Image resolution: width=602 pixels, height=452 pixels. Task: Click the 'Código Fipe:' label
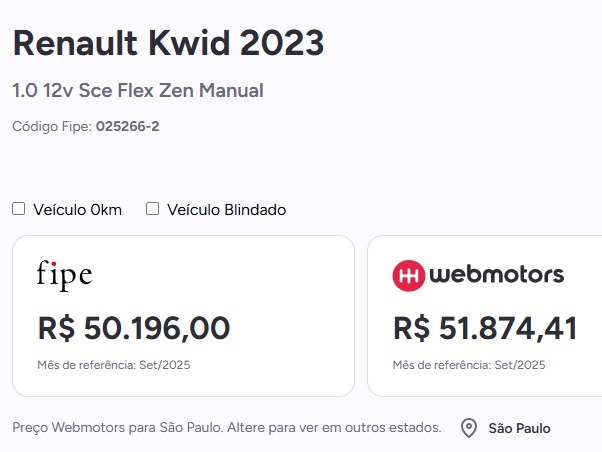click(x=52, y=126)
